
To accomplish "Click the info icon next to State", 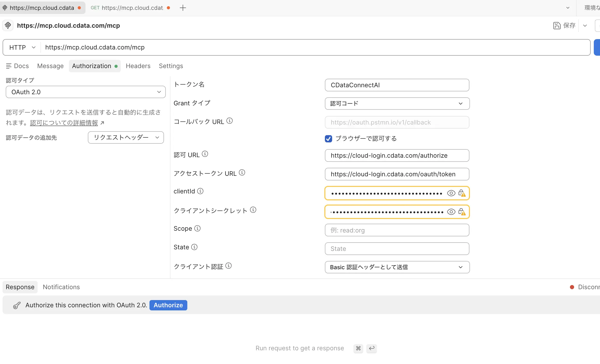I will (x=194, y=247).
